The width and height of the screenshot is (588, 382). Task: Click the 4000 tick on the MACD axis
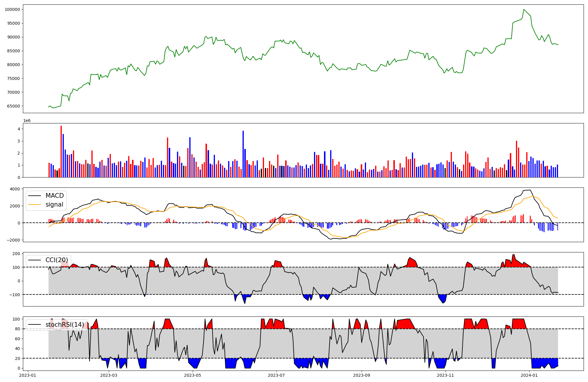coord(15,189)
